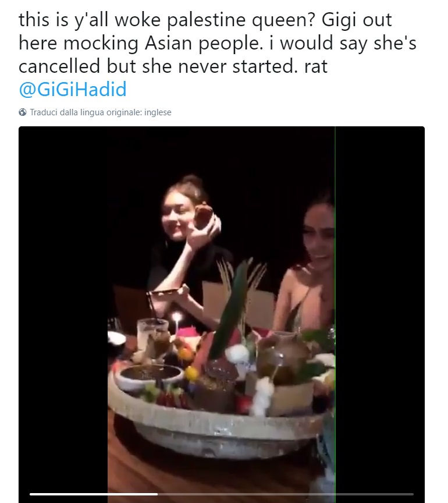The image size is (448, 503).
Task: Click the drinking glass left of the platter
Action: point(152,334)
